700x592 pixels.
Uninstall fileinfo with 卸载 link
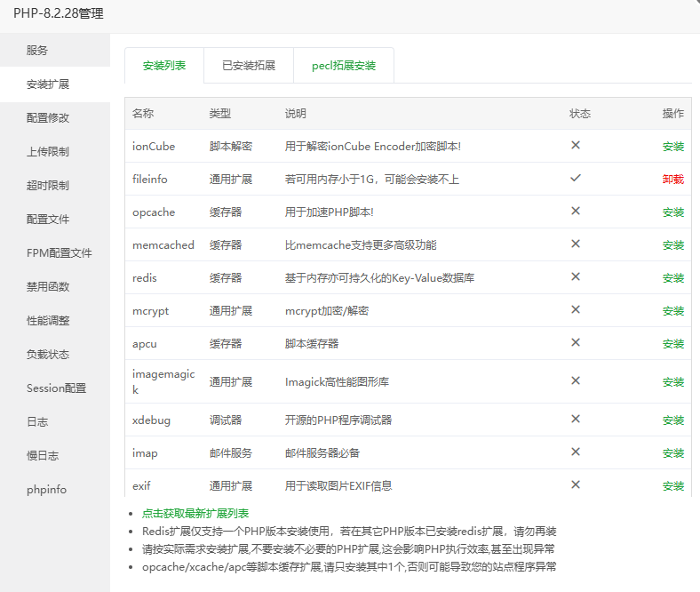(x=672, y=180)
